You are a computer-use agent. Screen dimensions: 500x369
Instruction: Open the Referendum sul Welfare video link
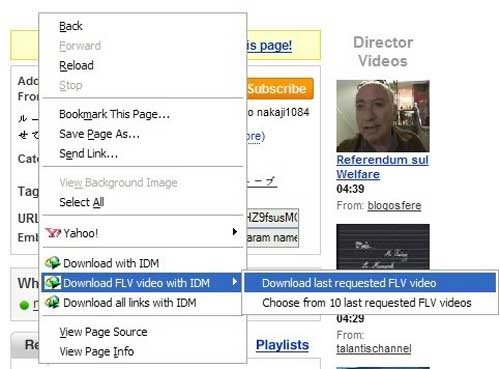[382, 167]
